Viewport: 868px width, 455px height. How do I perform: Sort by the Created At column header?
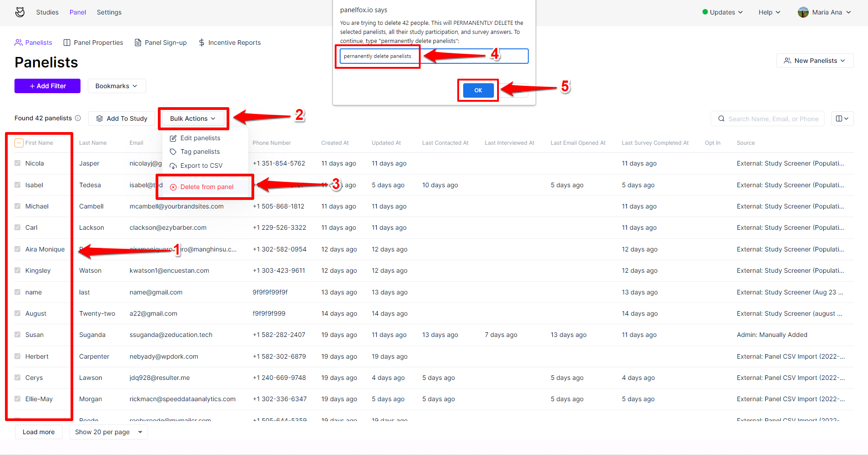pos(335,143)
